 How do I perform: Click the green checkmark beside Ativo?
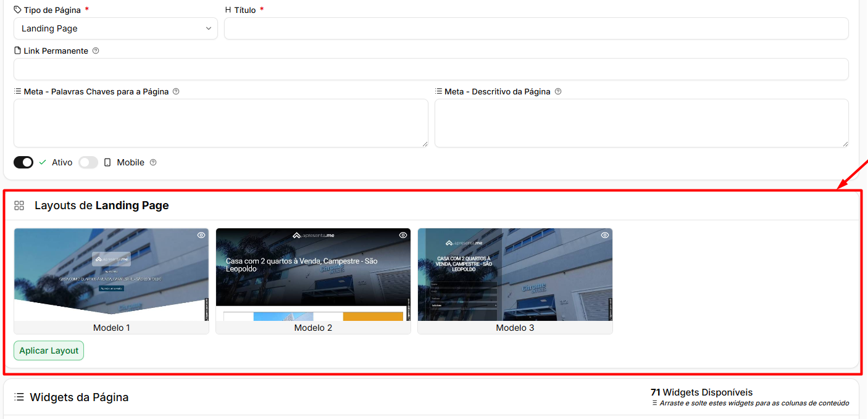tap(43, 162)
